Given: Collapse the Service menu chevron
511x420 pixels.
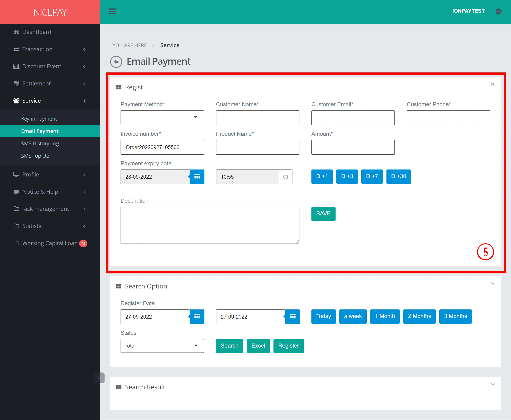Looking at the screenshot, I should tap(84, 101).
